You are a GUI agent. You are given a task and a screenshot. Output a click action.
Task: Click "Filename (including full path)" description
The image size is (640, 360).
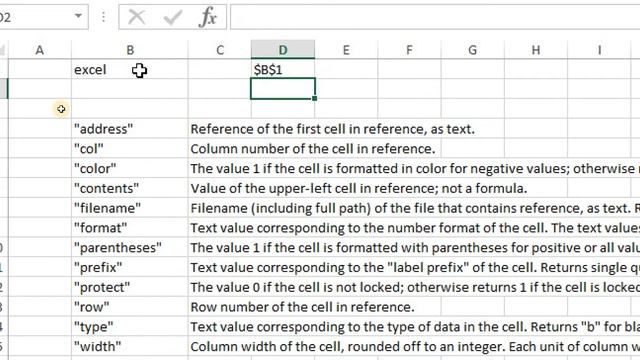click(x=415, y=208)
